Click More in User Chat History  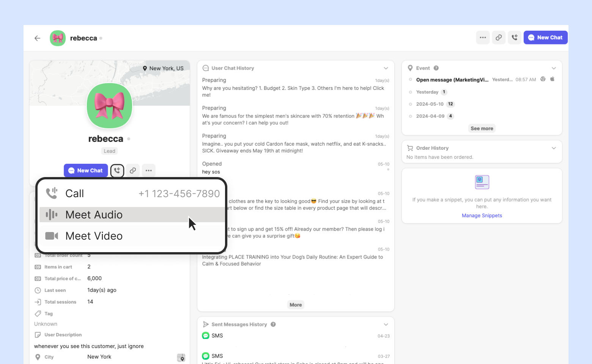pyautogui.click(x=296, y=305)
